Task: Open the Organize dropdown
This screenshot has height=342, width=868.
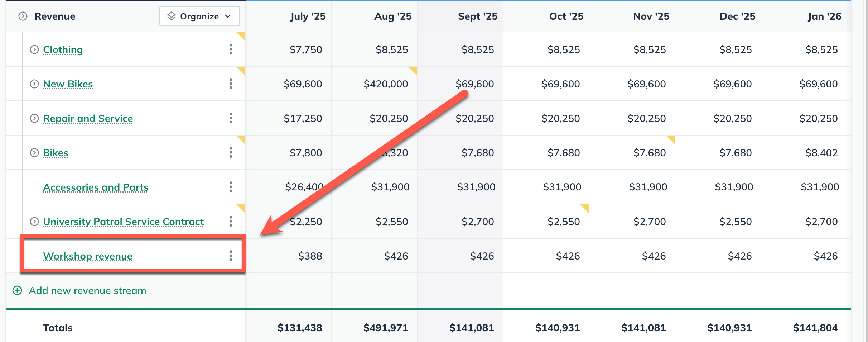Action: point(199,16)
